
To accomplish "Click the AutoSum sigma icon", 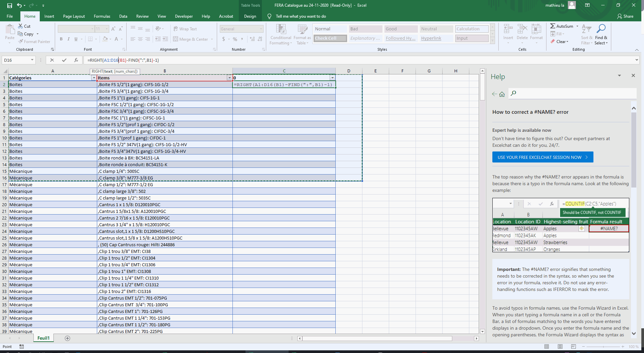I will [553, 26].
